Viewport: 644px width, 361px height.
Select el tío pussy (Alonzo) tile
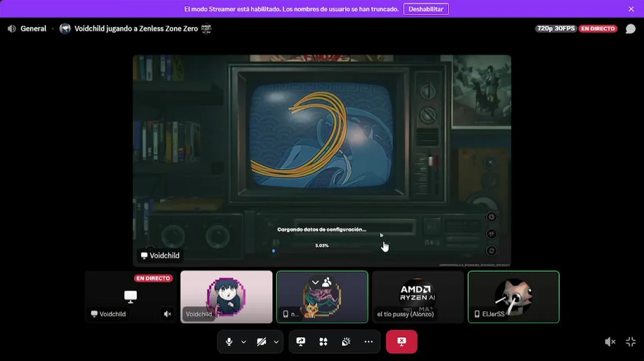(418, 297)
